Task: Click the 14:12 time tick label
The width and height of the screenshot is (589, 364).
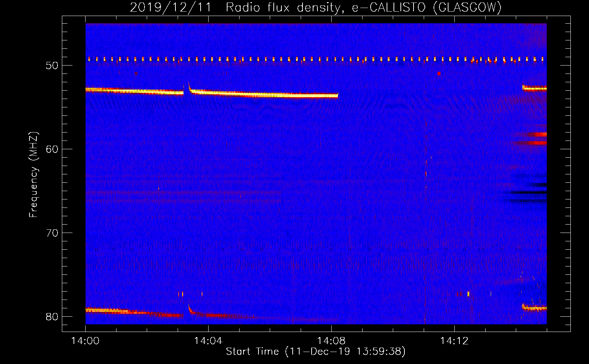Action: (x=454, y=341)
